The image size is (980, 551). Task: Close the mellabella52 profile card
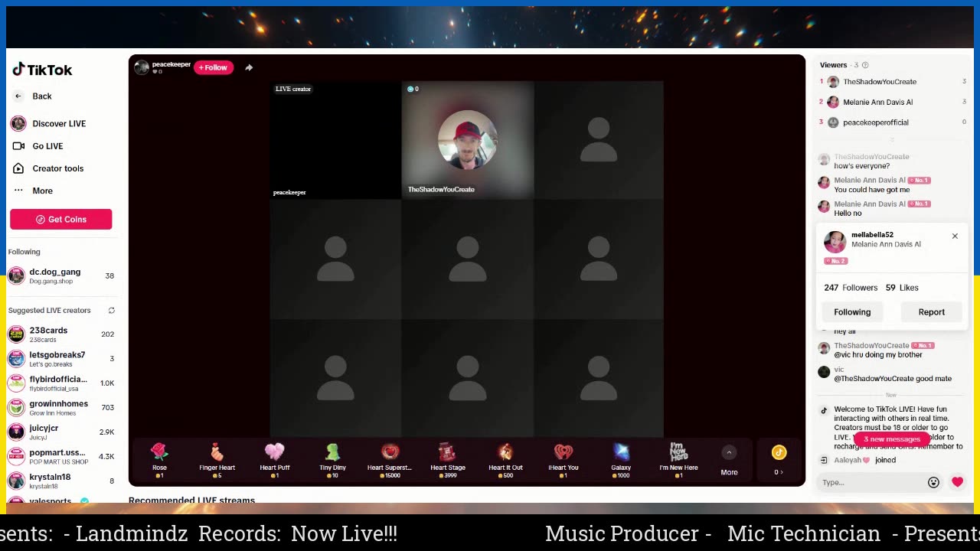(x=955, y=236)
